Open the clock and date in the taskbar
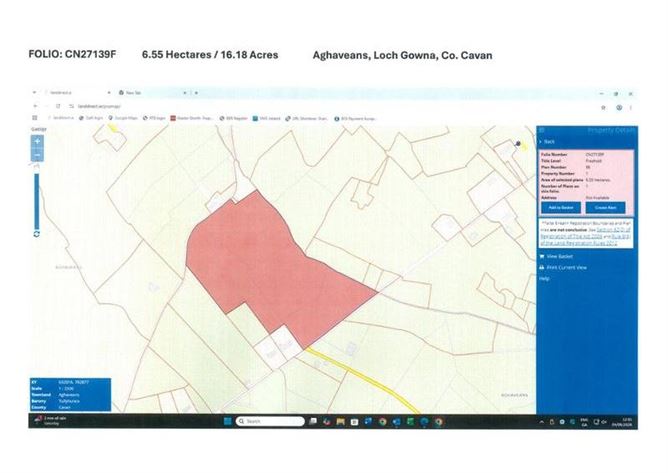 coord(622,422)
